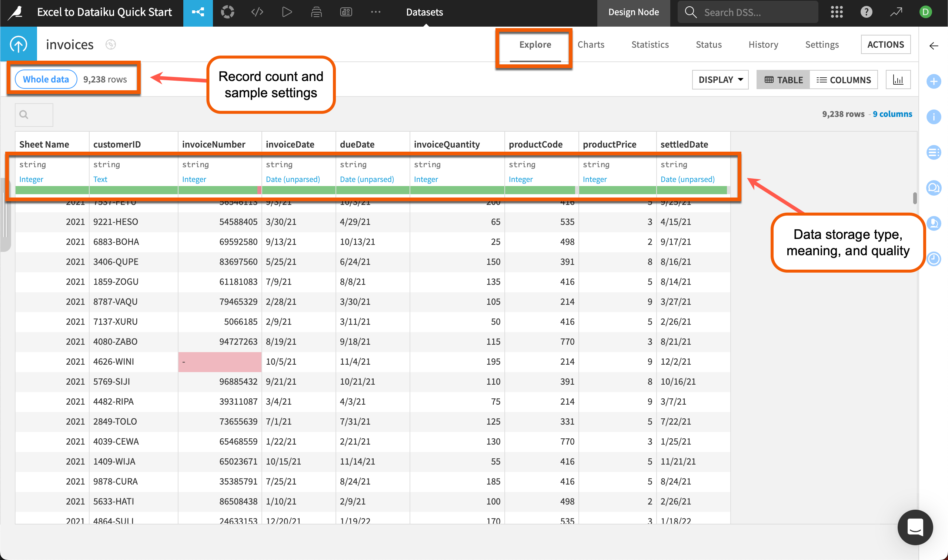Image resolution: width=948 pixels, height=560 pixels.
Task: Open the code notebooks icon
Action: pos(257,12)
